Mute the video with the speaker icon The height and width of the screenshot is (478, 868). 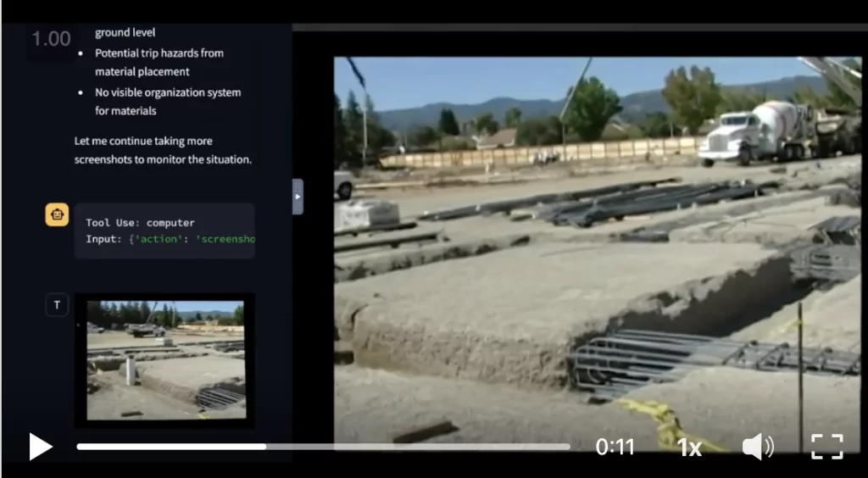(x=757, y=447)
